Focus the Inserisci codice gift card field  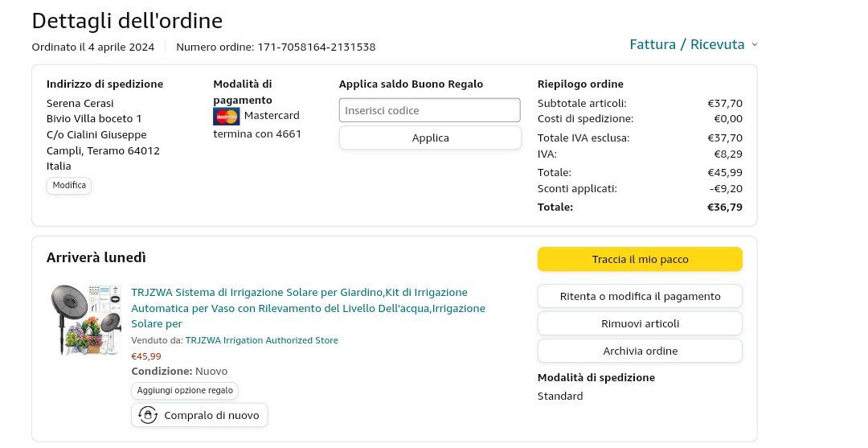click(x=429, y=110)
